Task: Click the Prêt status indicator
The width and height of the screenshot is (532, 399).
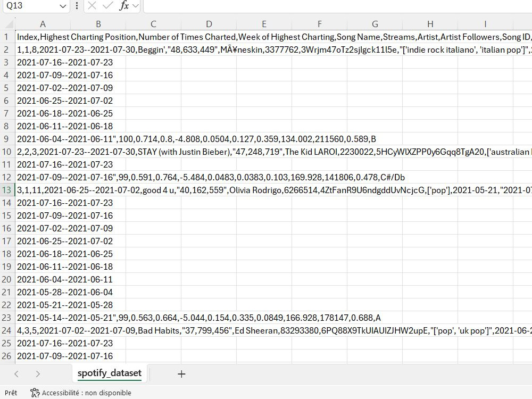Action: click(x=11, y=393)
